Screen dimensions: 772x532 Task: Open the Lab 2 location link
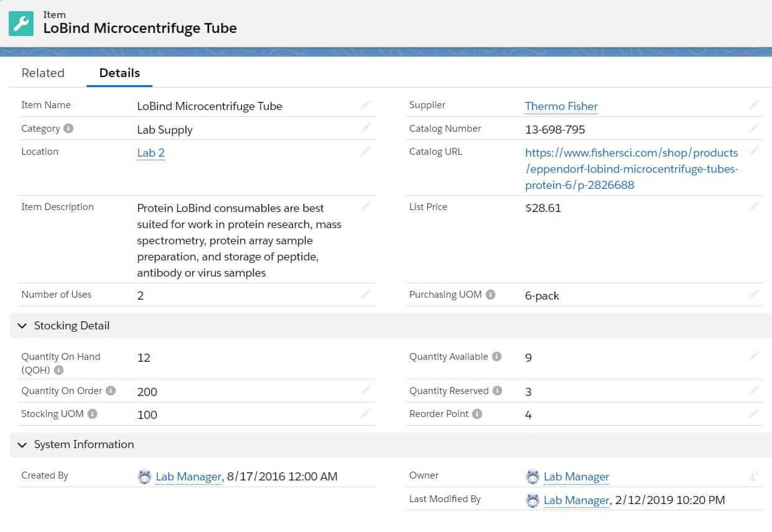coord(151,153)
